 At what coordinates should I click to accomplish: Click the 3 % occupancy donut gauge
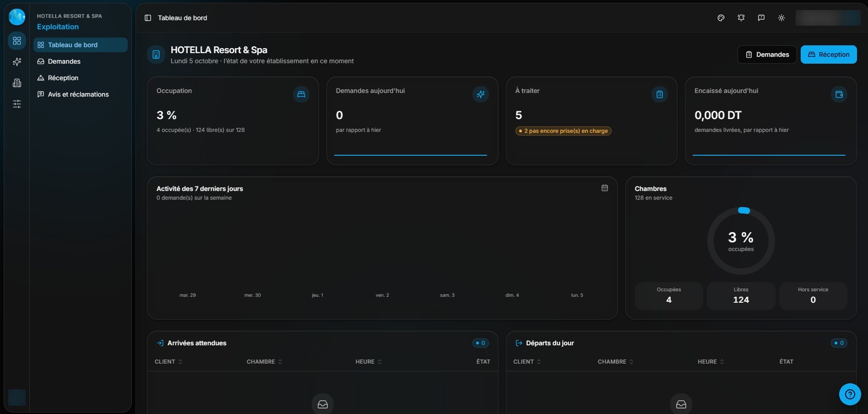tap(741, 241)
